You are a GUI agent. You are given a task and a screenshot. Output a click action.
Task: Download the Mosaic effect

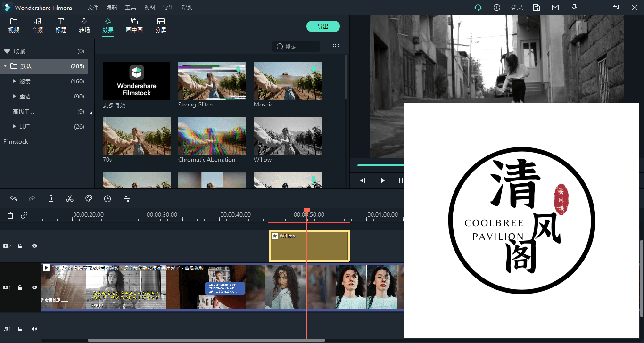[x=314, y=69]
